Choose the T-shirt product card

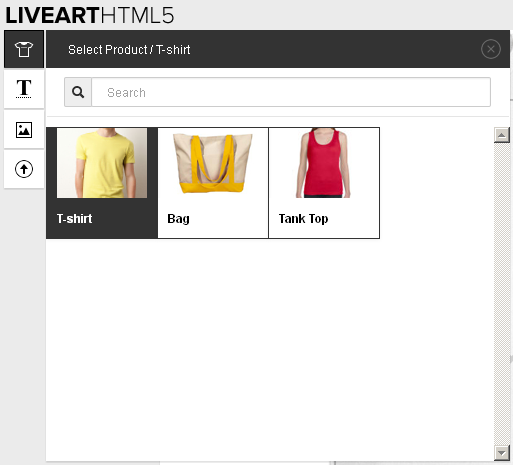tap(102, 183)
